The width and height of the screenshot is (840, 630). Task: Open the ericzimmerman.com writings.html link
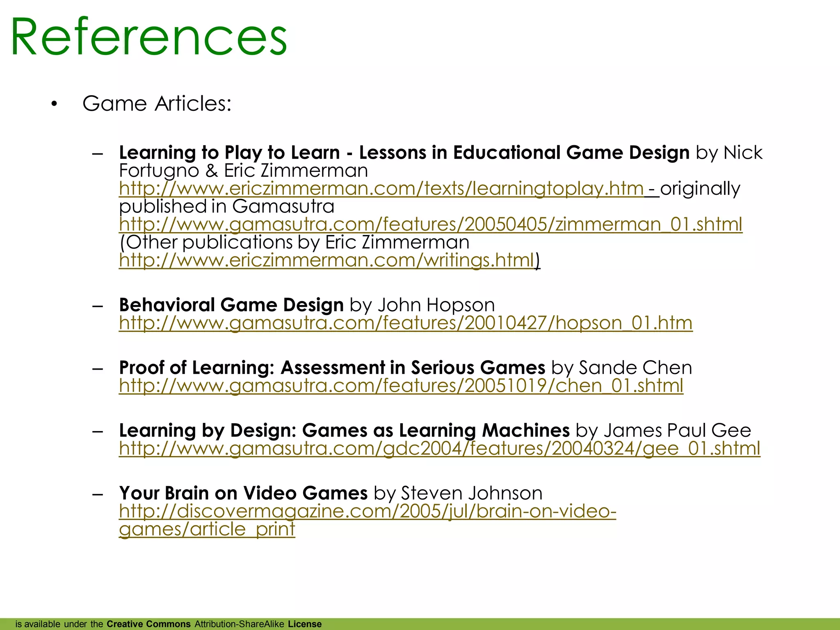(327, 260)
